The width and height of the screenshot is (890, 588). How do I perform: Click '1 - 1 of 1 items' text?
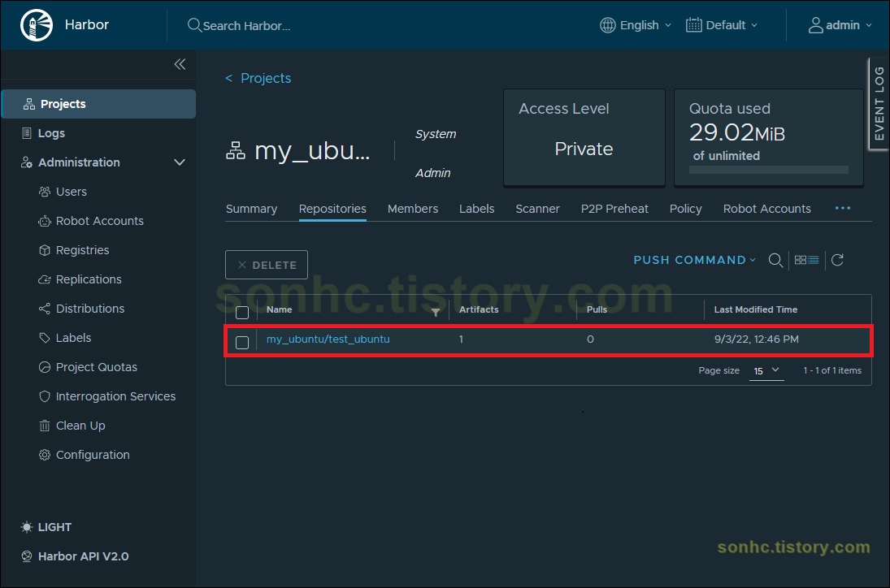832,370
